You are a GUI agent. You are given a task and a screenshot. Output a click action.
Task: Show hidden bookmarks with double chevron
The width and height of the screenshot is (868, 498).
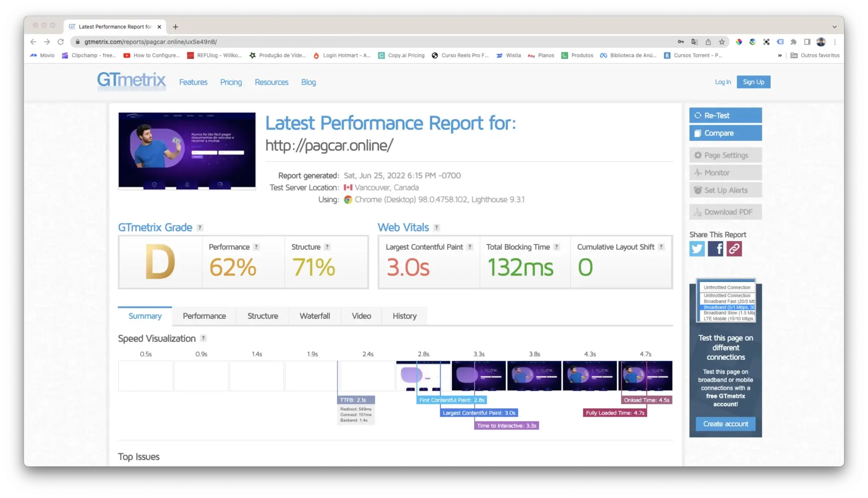pyautogui.click(x=780, y=55)
